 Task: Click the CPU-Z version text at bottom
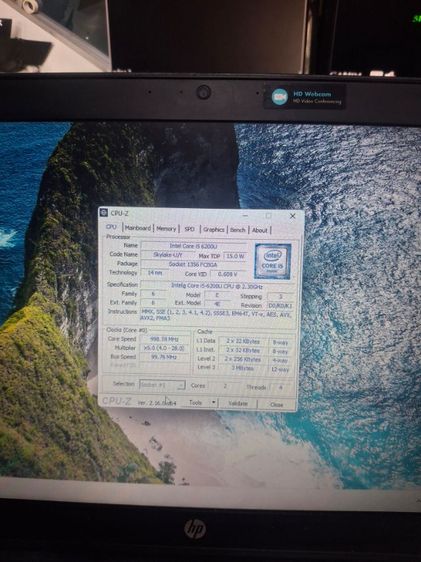pyautogui.click(x=157, y=403)
